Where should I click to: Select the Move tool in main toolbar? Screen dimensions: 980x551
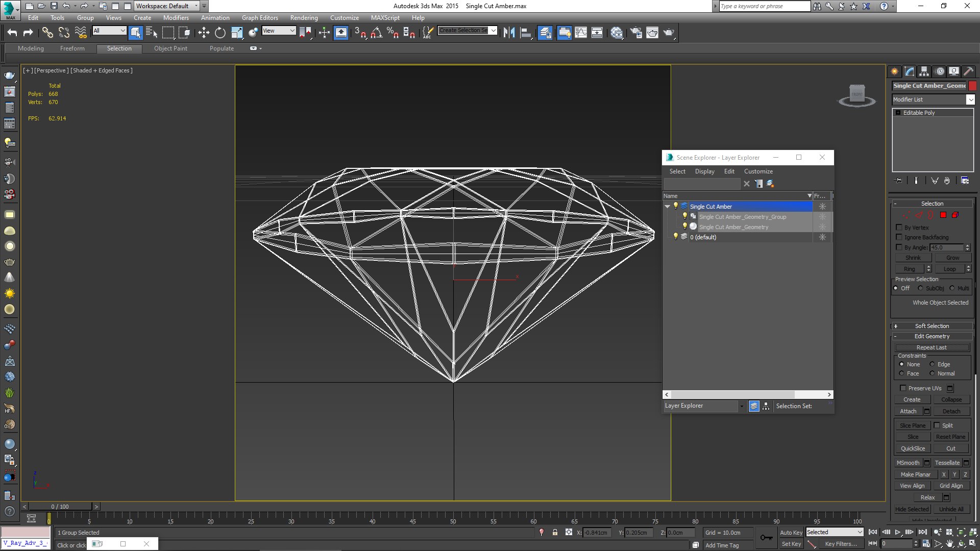point(204,33)
